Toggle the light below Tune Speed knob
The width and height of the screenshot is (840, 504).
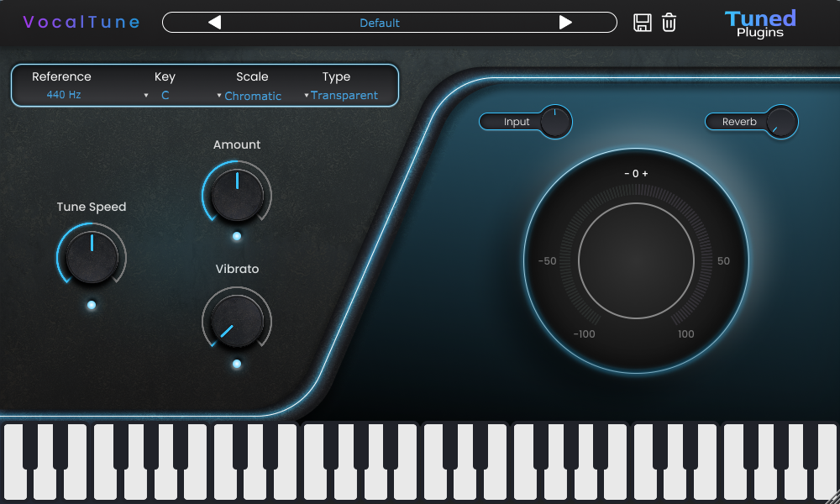92,305
